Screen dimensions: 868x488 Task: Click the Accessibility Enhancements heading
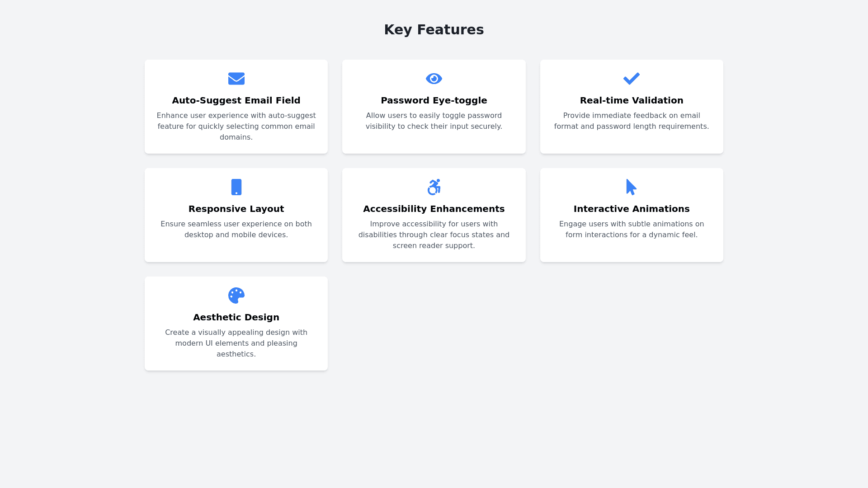coord(434,209)
